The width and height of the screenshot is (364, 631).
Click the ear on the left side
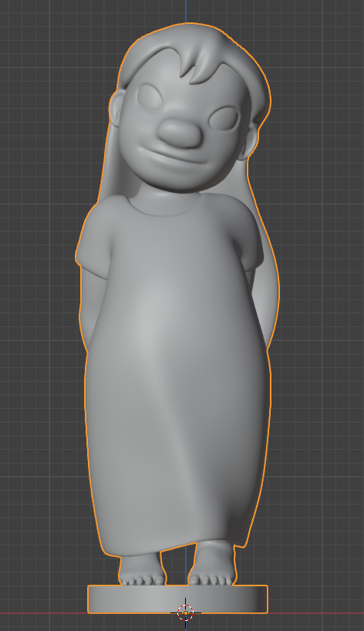tap(115, 110)
